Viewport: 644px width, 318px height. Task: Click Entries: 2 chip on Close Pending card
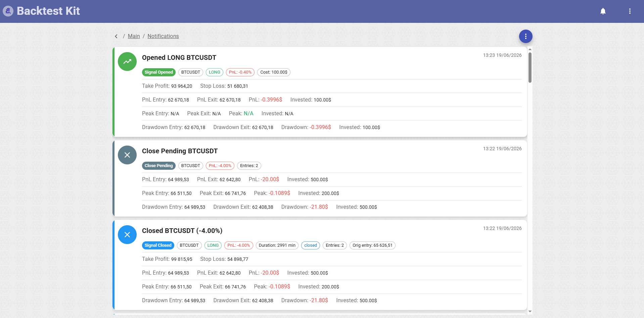pos(249,166)
